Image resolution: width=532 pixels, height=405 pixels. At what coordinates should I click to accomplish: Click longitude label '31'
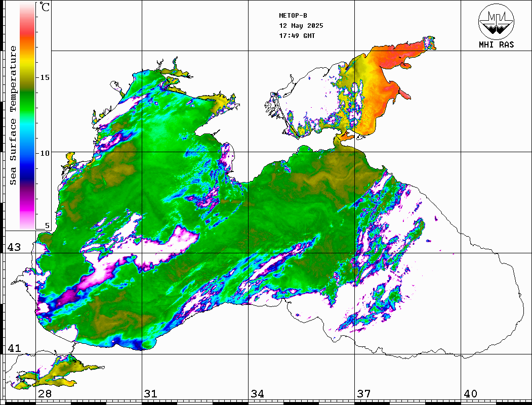click(151, 394)
